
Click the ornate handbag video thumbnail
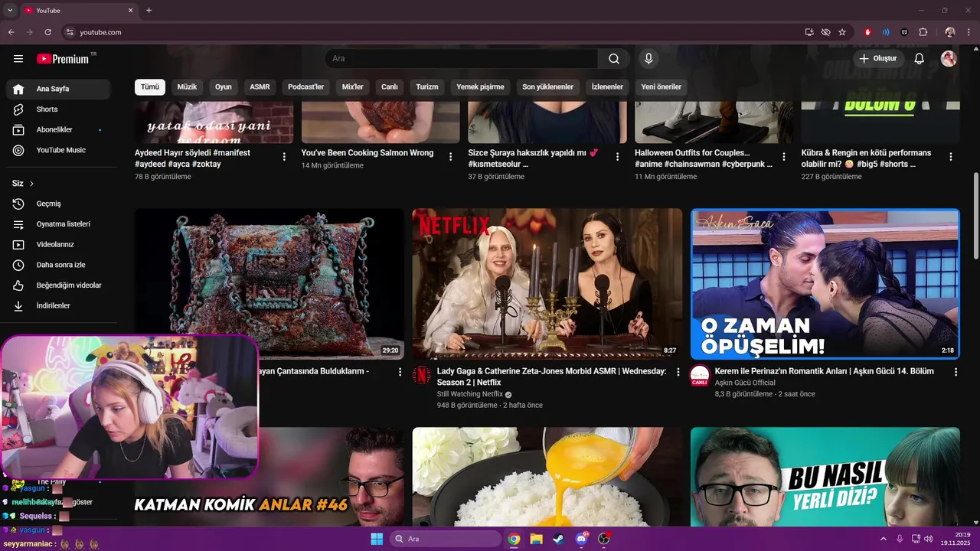coord(269,284)
